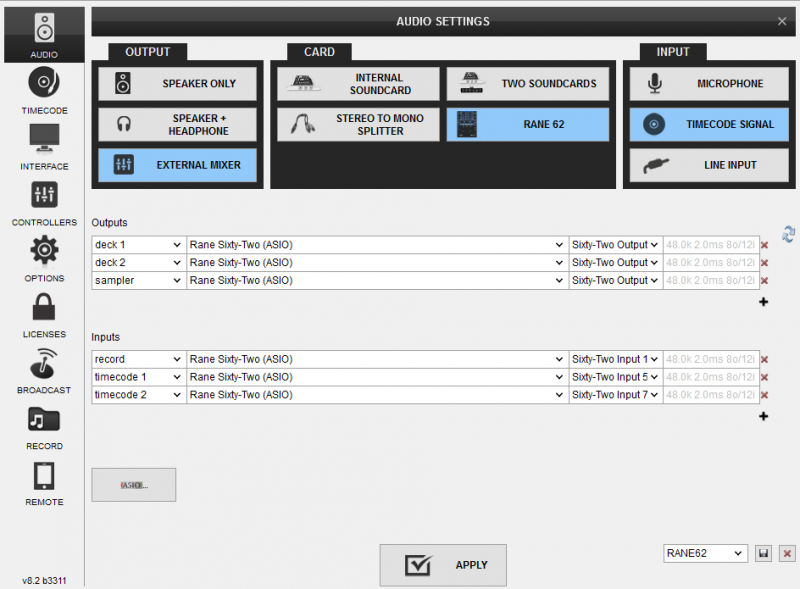The image size is (800, 589).
Task: Expand Sixty-Two Input 1 channel dropdown
Action: 616,359
